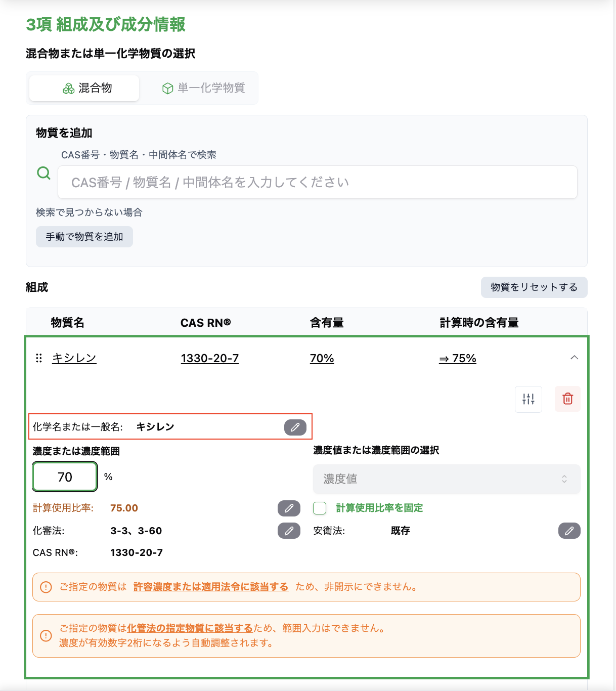This screenshot has height=691, width=616.
Task: Click the edit icon beside 化審法
Action: (x=288, y=531)
